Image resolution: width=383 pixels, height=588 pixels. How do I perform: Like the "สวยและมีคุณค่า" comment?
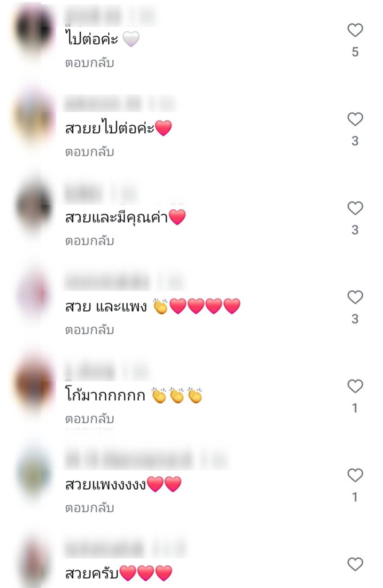point(355,208)
